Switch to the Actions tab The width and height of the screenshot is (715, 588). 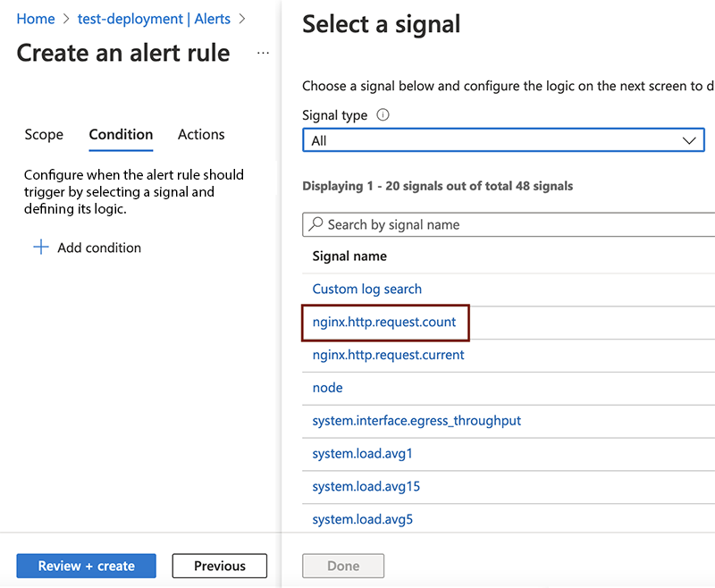[x=200, y=135]
